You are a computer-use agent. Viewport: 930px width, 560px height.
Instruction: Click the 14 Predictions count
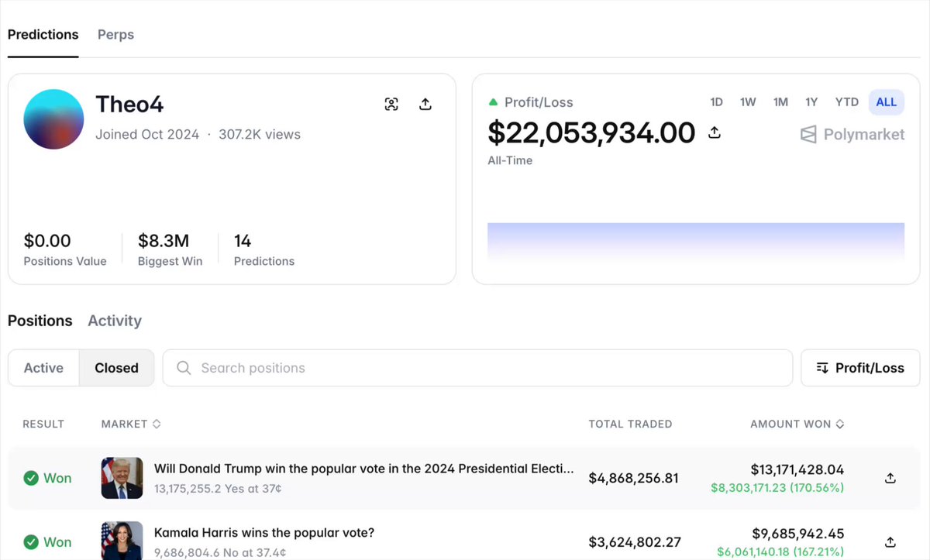tap(243, 241)
